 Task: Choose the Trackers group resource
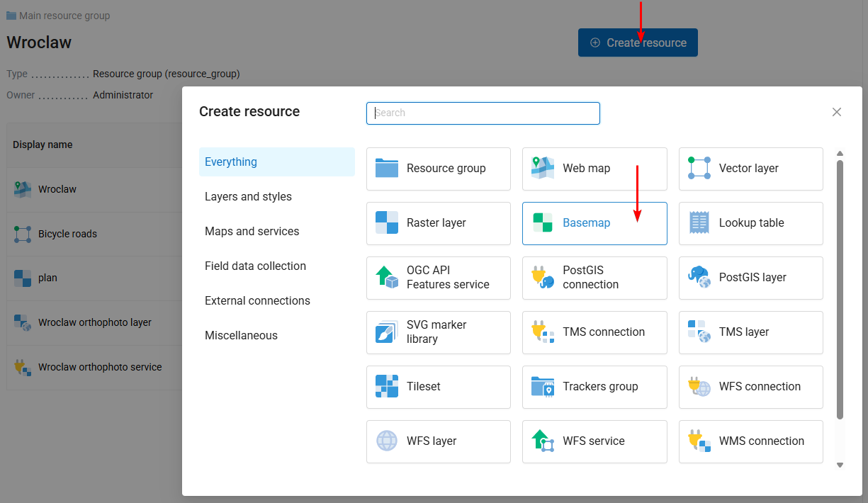pos(594,387)
